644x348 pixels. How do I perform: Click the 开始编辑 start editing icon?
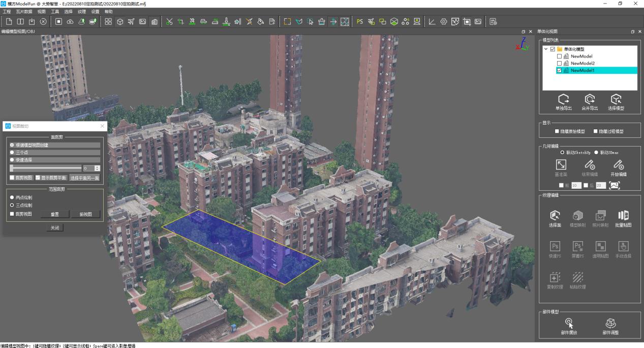coord(618,164)
